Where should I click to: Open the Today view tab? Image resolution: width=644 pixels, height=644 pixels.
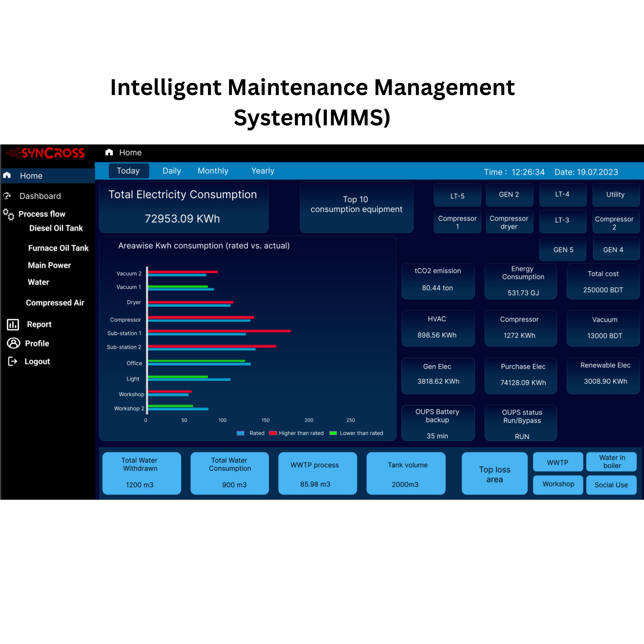[128, 171]
